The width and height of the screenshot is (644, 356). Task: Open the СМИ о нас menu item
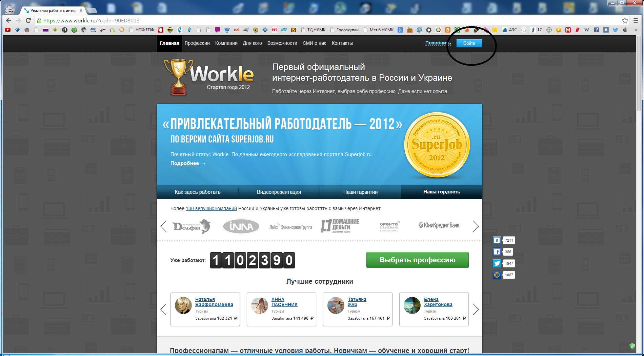pos(315,43)
